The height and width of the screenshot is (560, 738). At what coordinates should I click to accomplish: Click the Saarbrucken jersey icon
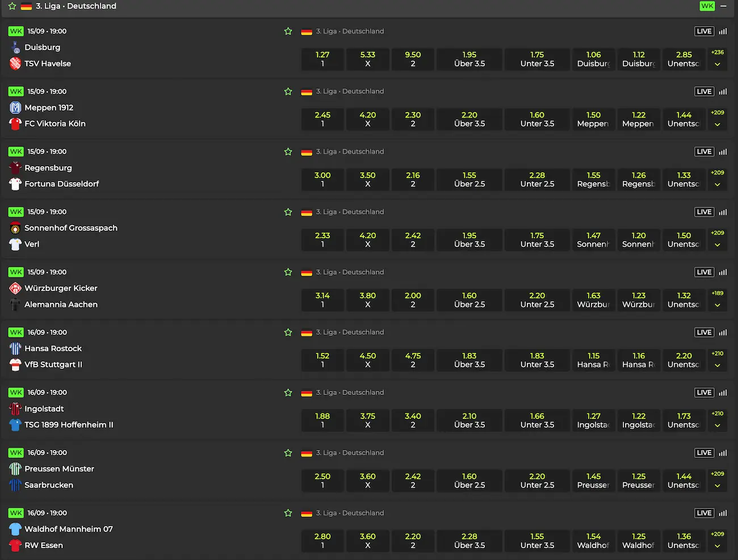[15, 485]
